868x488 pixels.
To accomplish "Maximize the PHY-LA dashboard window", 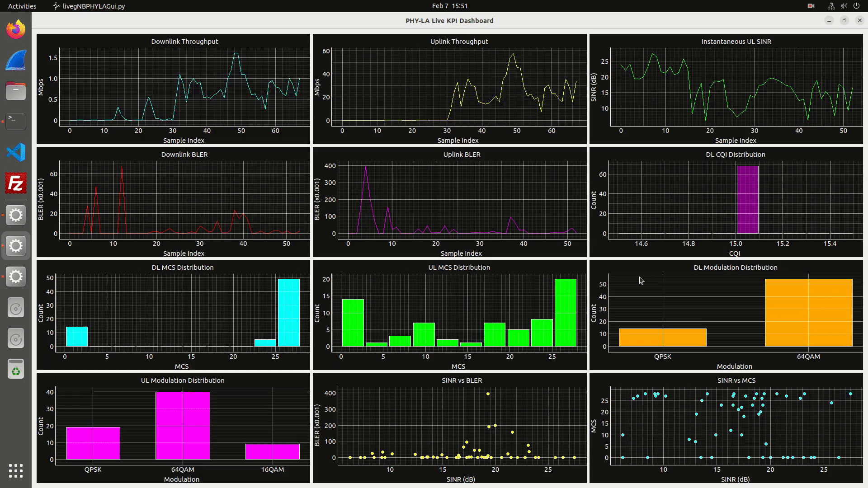I will [x=844, y=21].
